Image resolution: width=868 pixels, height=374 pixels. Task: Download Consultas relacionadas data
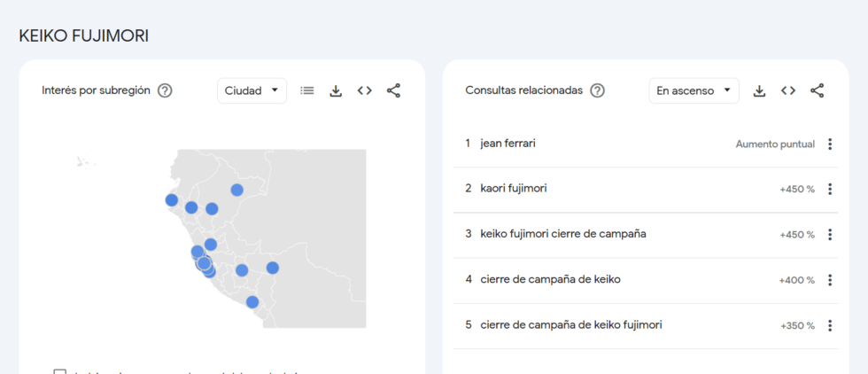pyautogui.click(x=760, y=91)
